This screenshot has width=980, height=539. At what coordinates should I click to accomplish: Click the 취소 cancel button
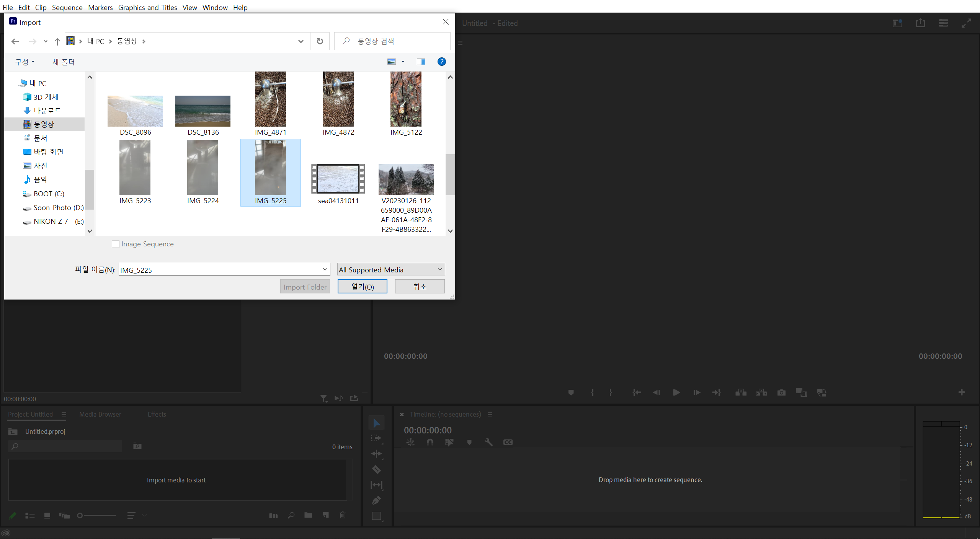pos(420,287)
